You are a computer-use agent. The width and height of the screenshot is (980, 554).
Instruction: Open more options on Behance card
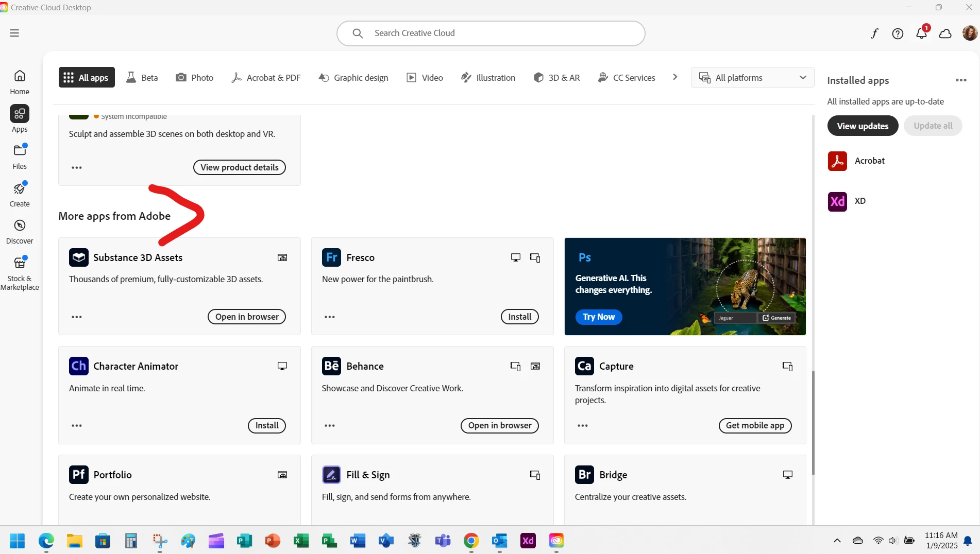[x=330, y=426]
